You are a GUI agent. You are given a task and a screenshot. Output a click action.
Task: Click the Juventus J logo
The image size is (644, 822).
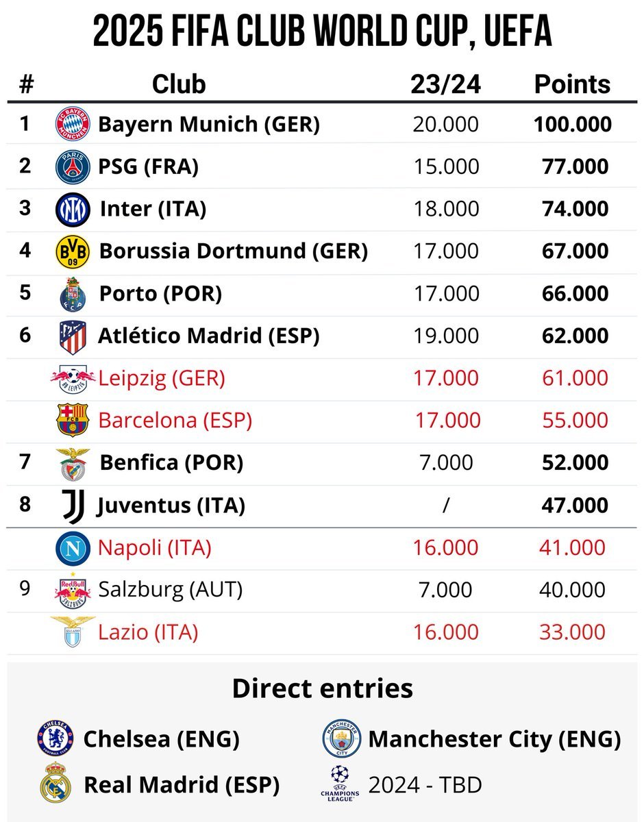point(73,506)
